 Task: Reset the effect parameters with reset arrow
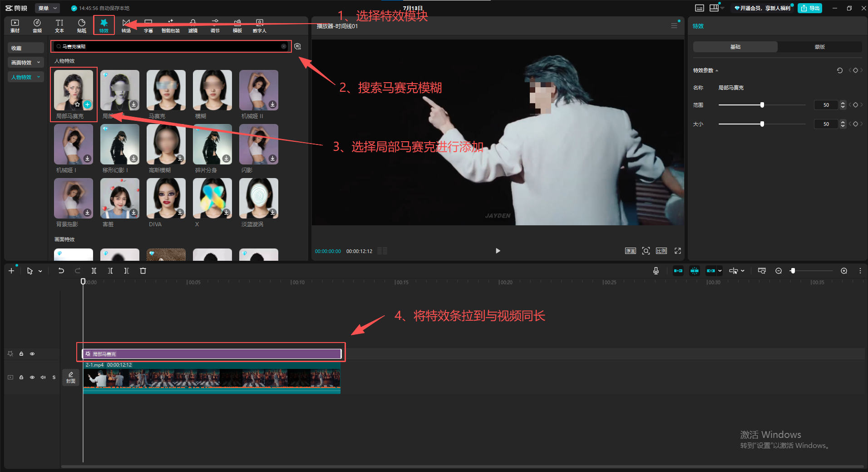point(840,70)
